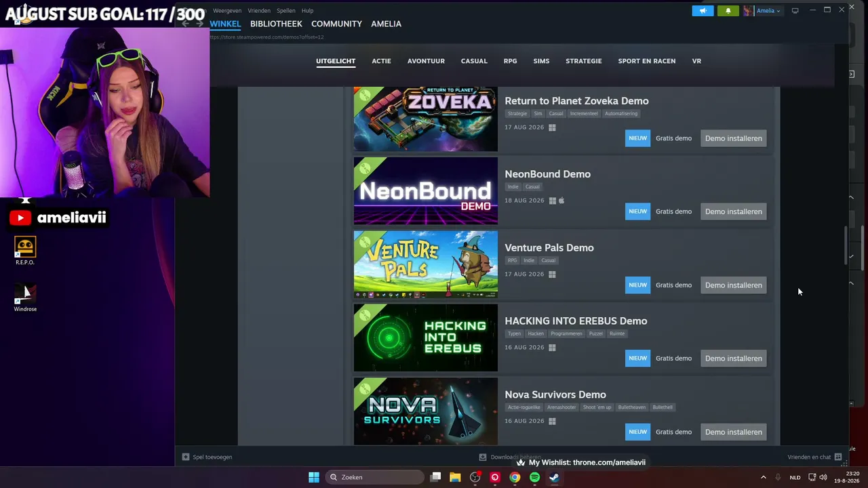This screenshot has height=488, width=868.
Task: Open the Vrienden menu
Action: point(259,11)
